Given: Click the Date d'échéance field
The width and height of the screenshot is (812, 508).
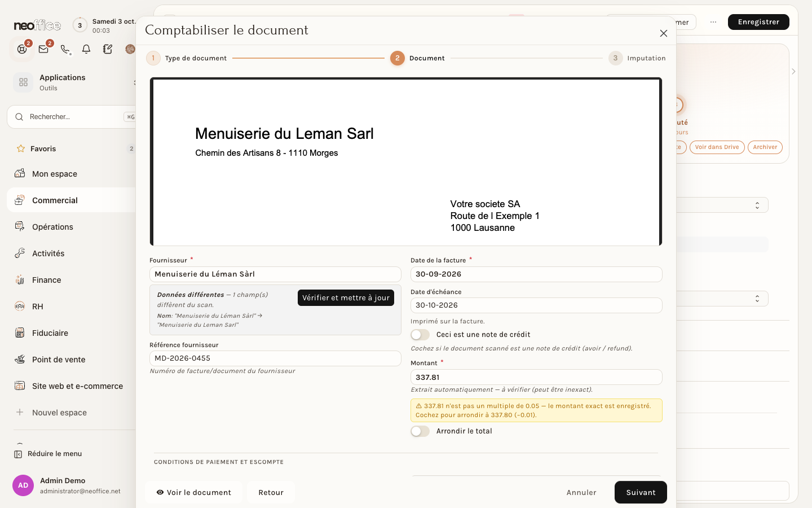Looking at the screenshot, I should [x=536, y=305].
